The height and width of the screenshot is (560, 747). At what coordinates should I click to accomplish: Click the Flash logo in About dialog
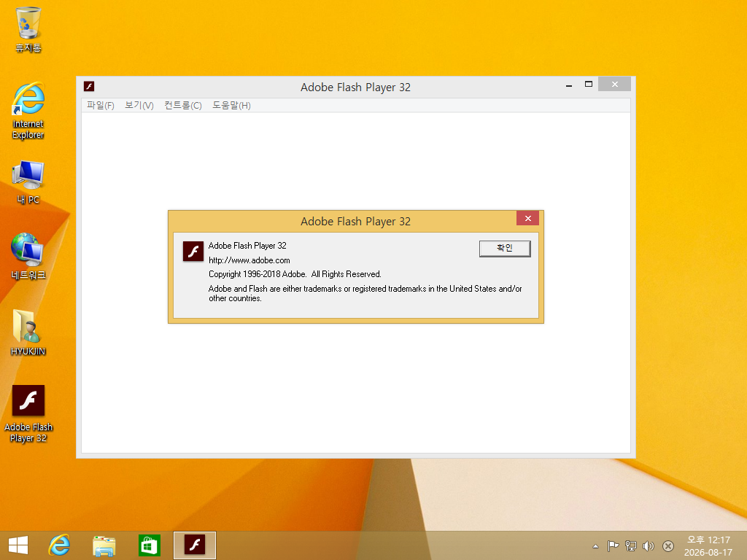tap(193, 251)
